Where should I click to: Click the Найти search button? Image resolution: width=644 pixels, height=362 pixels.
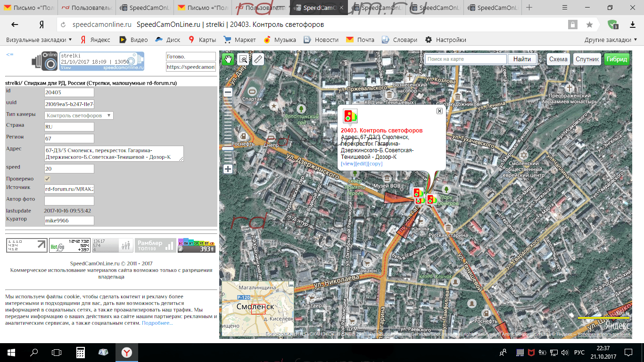[522, 59]
